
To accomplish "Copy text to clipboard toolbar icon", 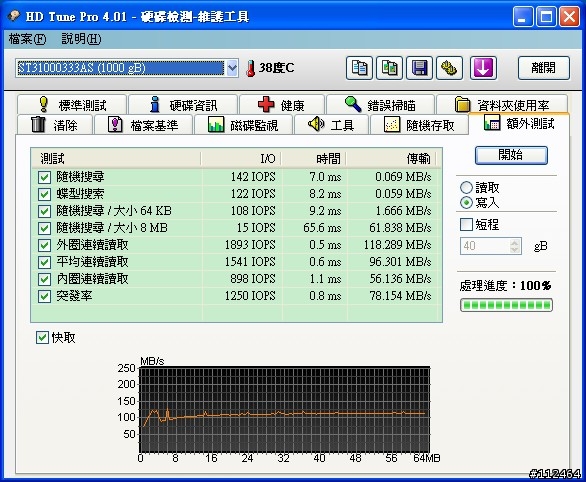I will 359,68.
